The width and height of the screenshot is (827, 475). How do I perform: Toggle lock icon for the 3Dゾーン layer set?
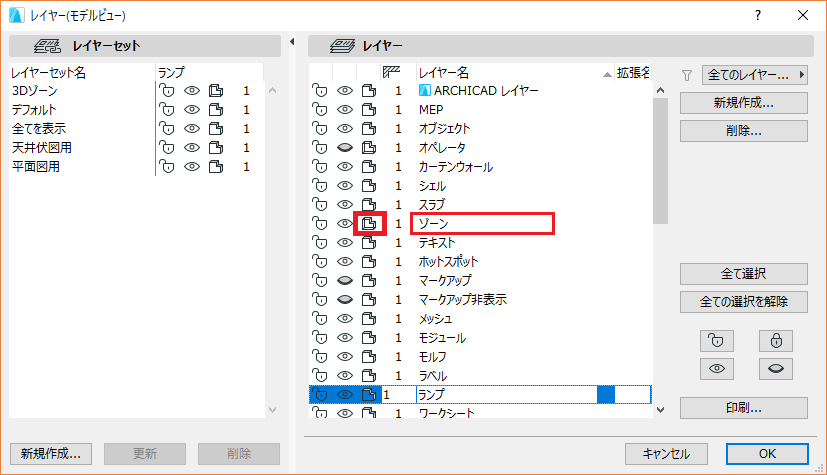pos(167,91)
